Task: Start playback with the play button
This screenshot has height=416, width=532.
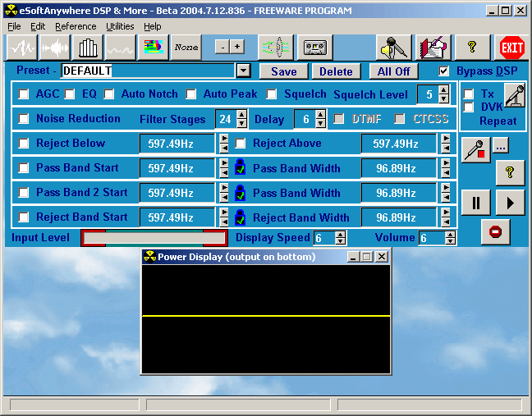Action: 510,203
